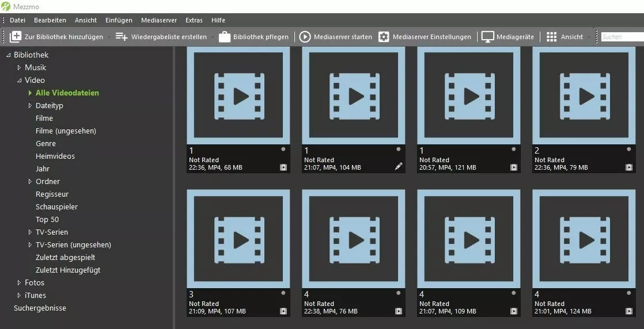Select video thumbnail with 109 MB file

(x=469, y=239)
